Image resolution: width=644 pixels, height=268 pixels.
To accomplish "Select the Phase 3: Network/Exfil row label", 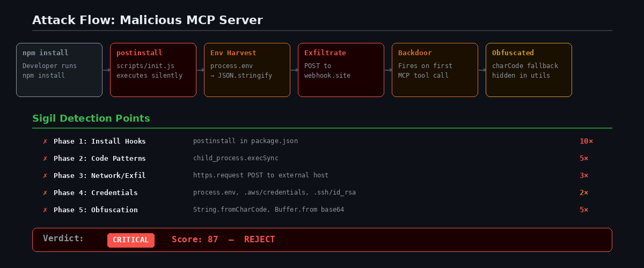I will point(99,176).
